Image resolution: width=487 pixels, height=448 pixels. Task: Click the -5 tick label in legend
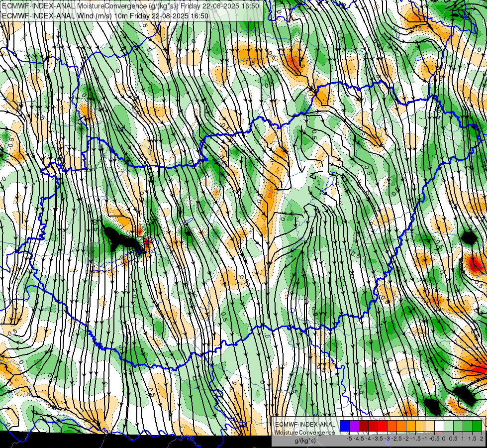[x=349, y=439]
